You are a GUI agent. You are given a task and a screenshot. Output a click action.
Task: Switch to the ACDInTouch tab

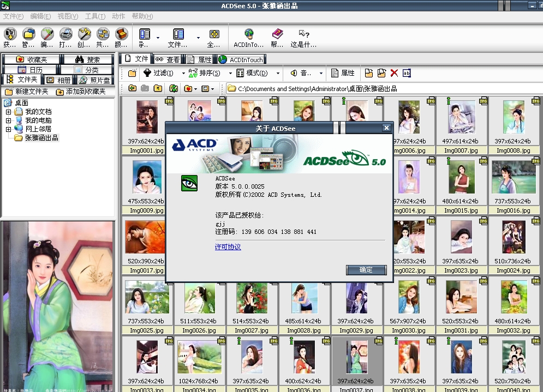pos(241,59)
